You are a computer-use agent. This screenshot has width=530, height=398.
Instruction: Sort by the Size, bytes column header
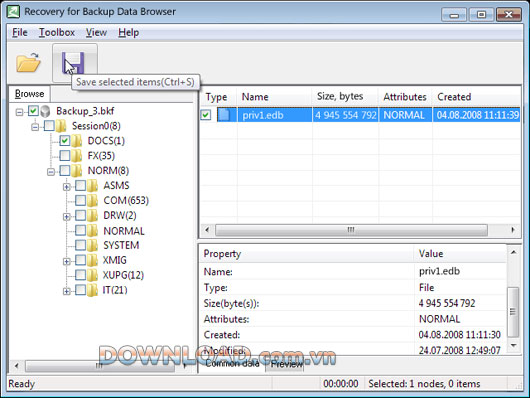pyautogui.click(x=340, y=97)
